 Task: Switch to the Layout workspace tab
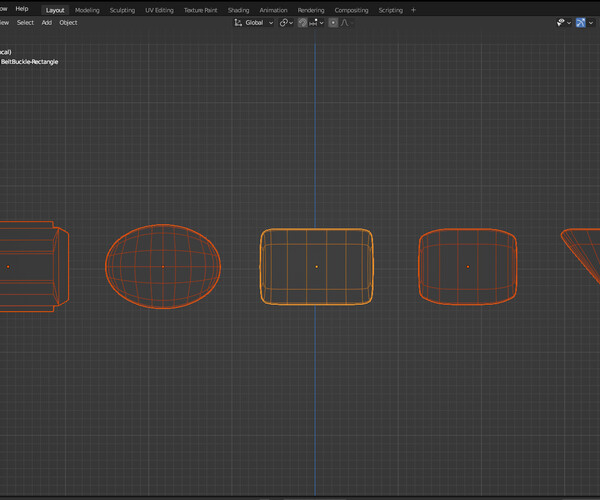coord(55,10)
